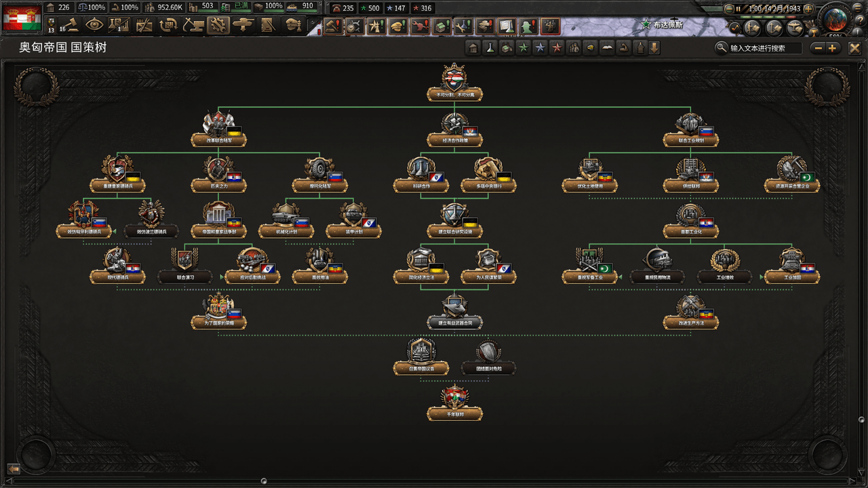Select the 机械化计划 focus
The height and width of the screenshot is (488, 868).
click(285, 220)
